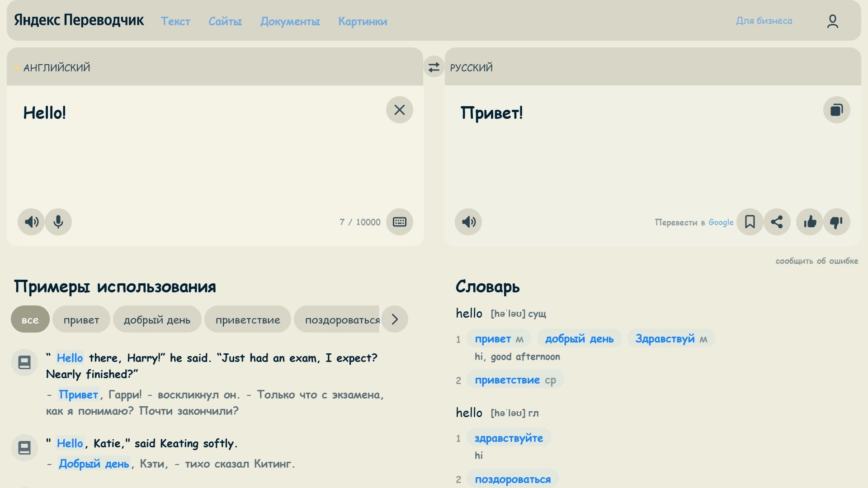This screenshot has height=488, width=868.
Task: Start voice input with microphone
Action: [x=58, y=222]
